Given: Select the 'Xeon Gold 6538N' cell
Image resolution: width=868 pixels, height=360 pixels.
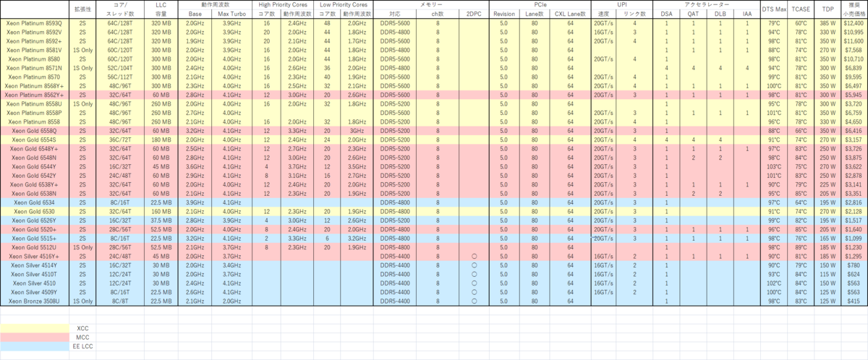Looking at the screenshot, I should coord(34,193).
